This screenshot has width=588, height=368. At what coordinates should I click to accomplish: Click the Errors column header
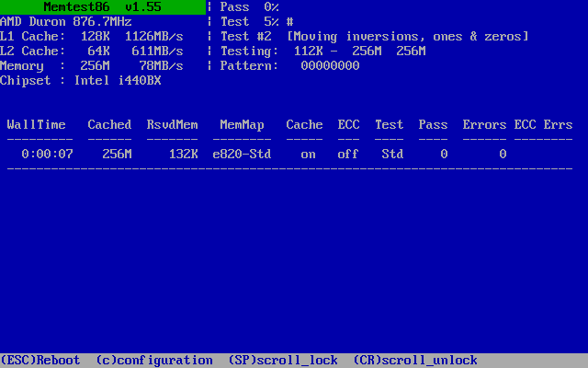pos(484,125)
